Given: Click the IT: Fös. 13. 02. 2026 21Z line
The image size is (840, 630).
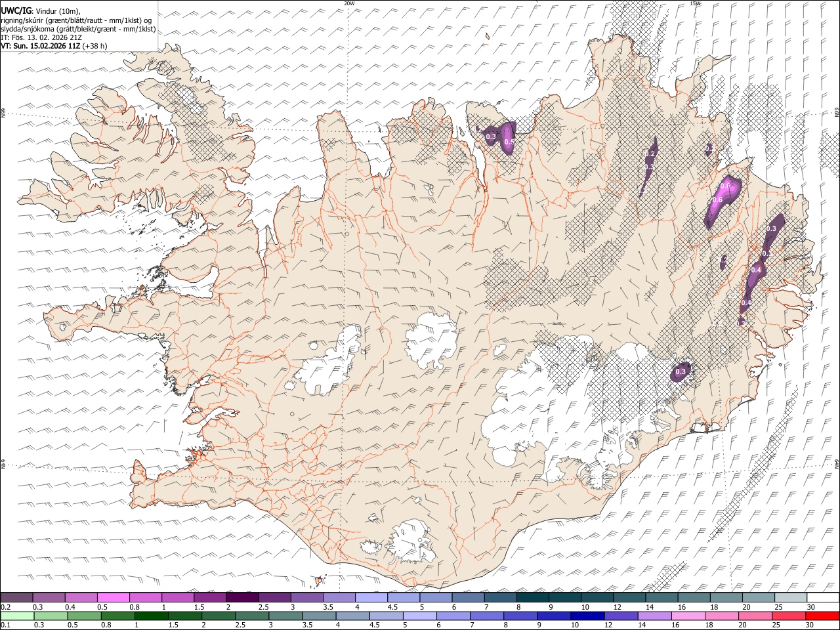Looking at the screenshot, I should coord(41,37).
